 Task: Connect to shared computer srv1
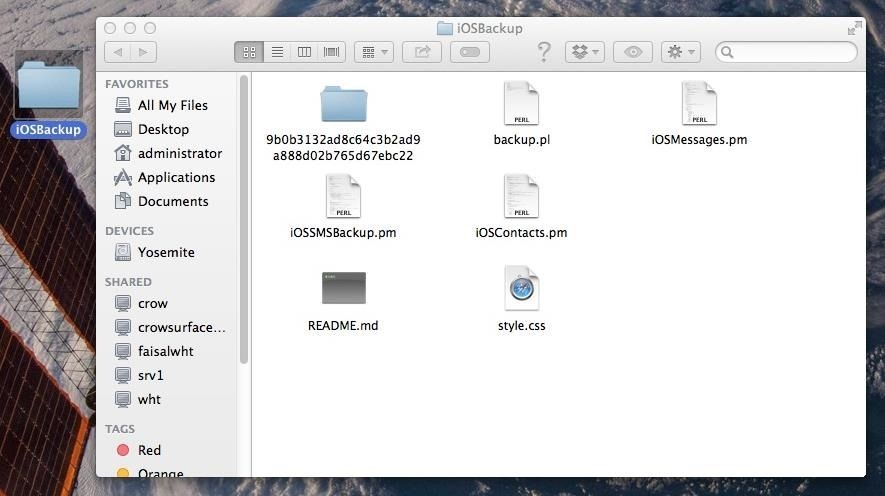coord(150,375)
